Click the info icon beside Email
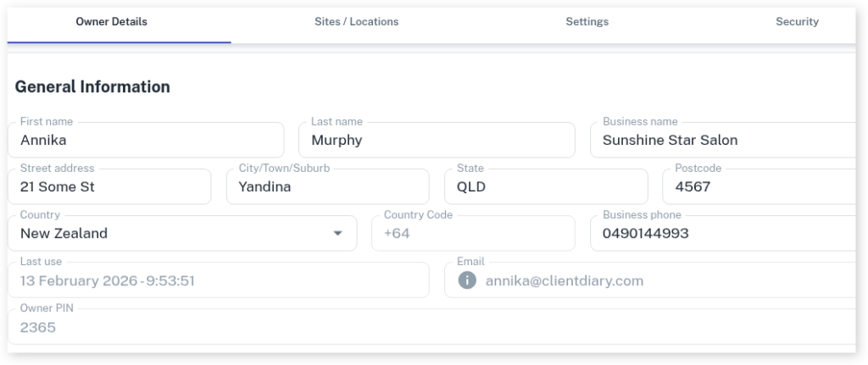Image resolution: width=868 pixels, height=365 pixels. (x=467, y=280)
